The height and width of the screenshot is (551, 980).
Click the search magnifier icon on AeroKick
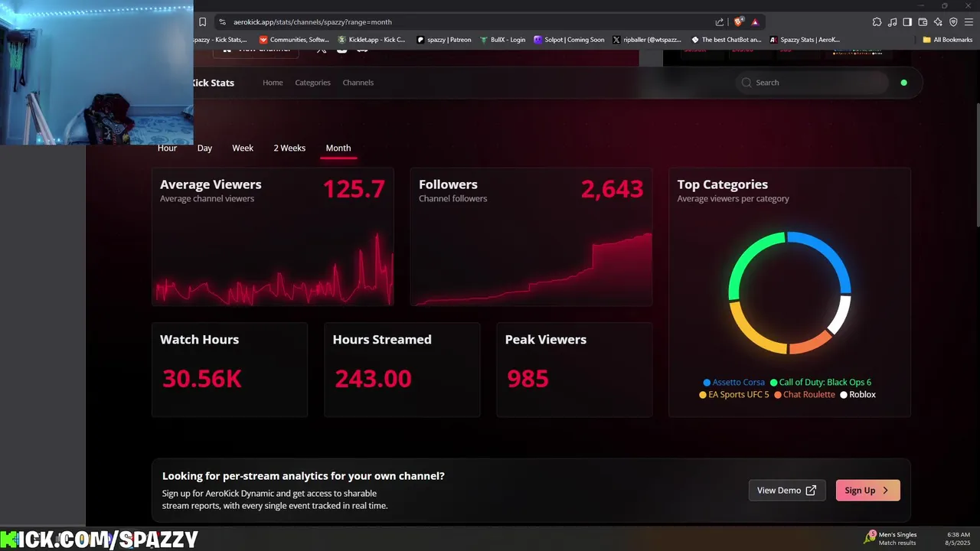[746, 83]
